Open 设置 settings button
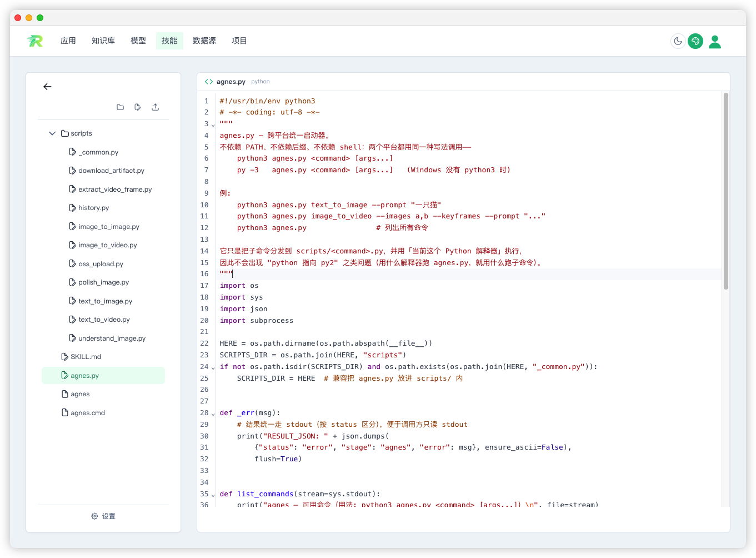The image size is (756, 558). tap(103, 516)
